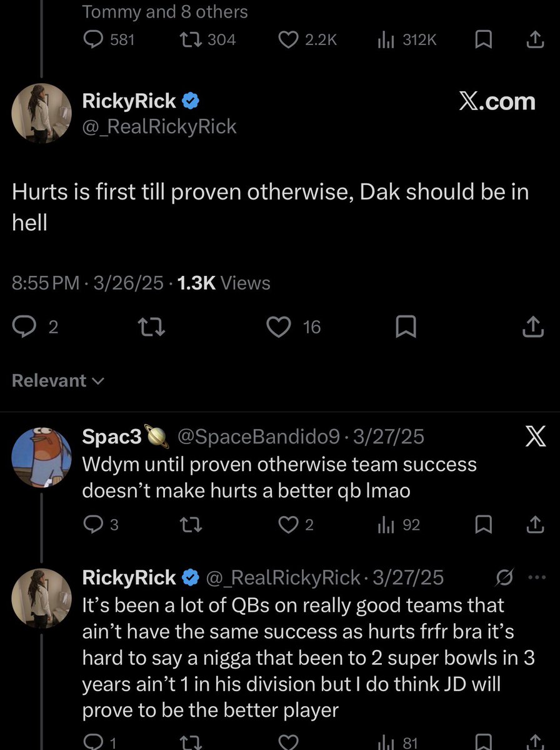Image resolution: width=560 pixels, height=750 pixels.
Task: Open more options on RickyRick's 3/27/25 reply
Action: click(537, 577)
